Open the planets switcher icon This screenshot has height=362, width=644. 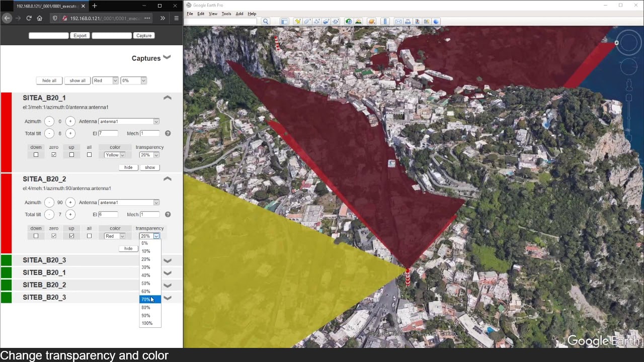(x=371, y=21)
